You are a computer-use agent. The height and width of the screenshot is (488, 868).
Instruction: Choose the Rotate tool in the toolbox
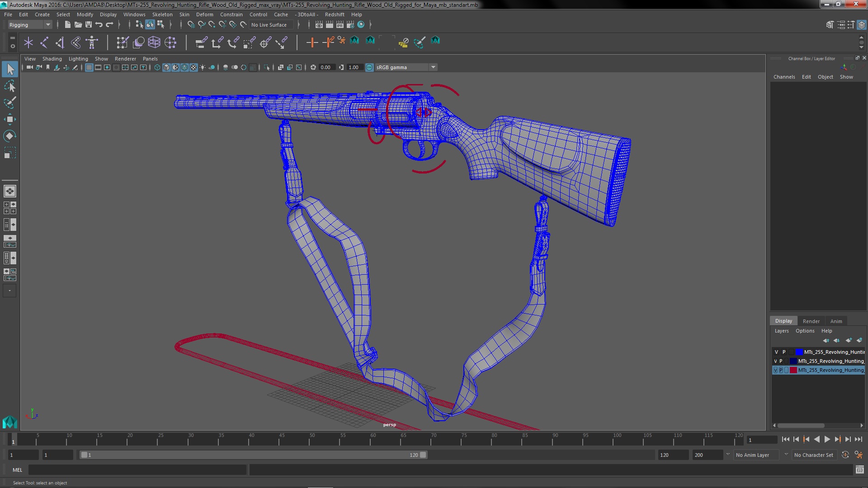pyautogui.click(x=10, y=136)
